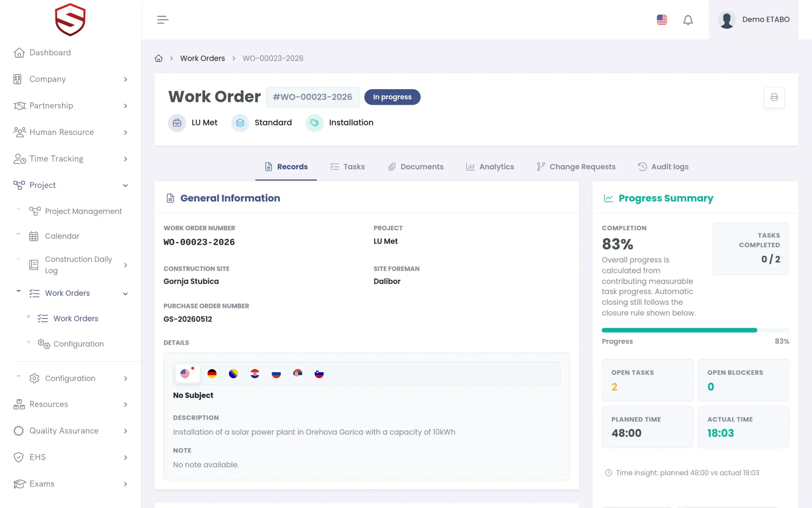Viewport: 812px width, 508px height.
Task: Expand Construction Daily Log submenu
Action: [79, 265]
